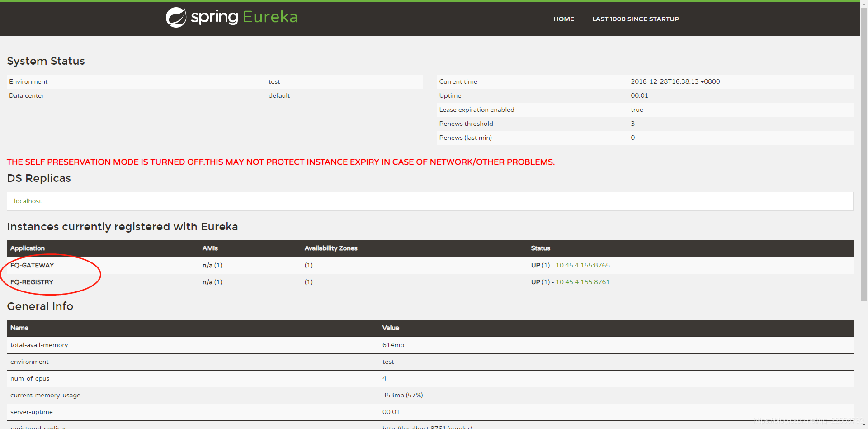Select the Lease expiration value true
Screen dimensions: 868x429
pos(637,110)
